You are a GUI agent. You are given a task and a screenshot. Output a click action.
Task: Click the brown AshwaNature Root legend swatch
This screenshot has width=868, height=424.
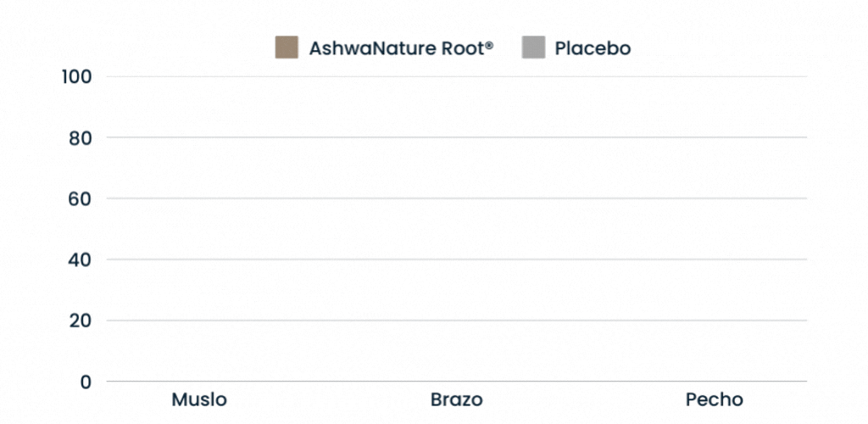tap(287, 47)
